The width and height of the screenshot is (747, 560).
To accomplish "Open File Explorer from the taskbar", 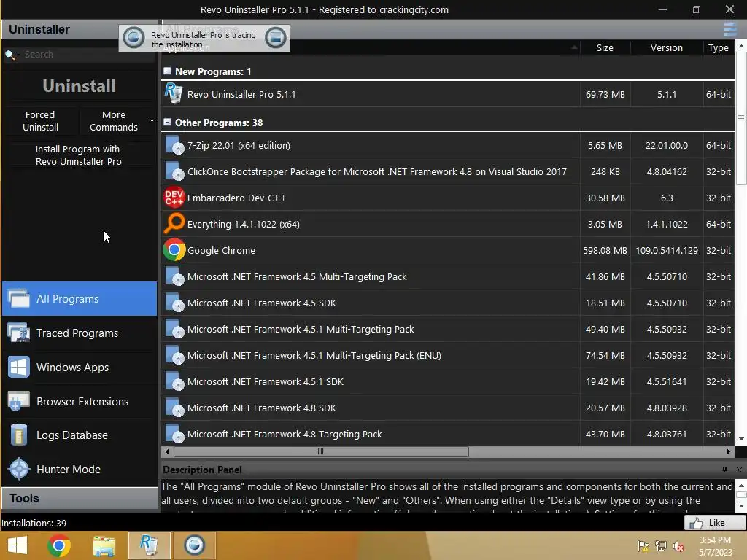I will click(104, 545).
